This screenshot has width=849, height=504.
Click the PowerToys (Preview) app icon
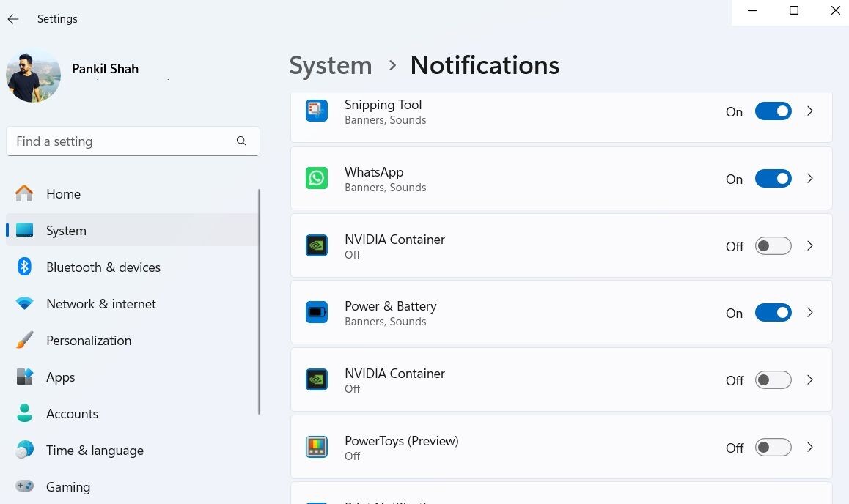(317, 447)
